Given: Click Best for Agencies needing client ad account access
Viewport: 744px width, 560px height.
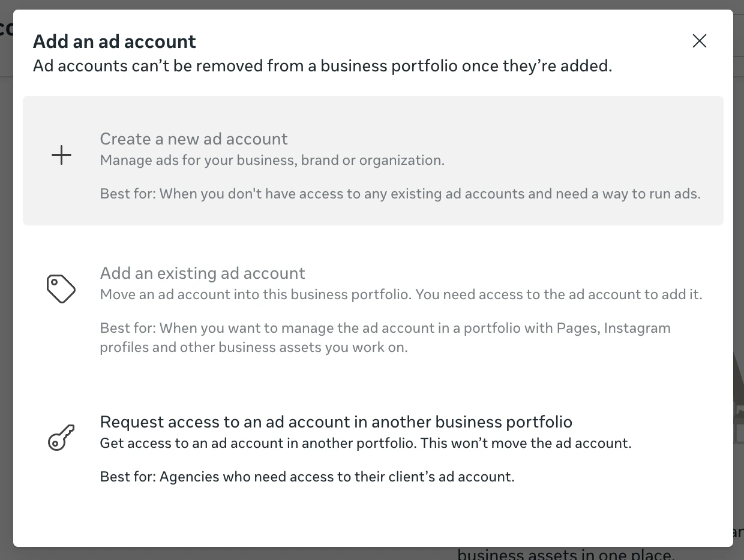Looking at the screenshot, I should point(307,477).
